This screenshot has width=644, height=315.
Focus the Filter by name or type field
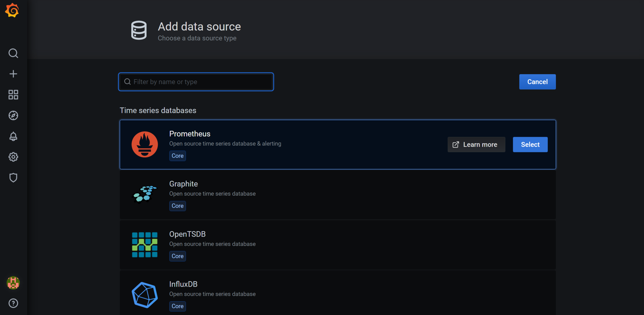coord(196,82)
